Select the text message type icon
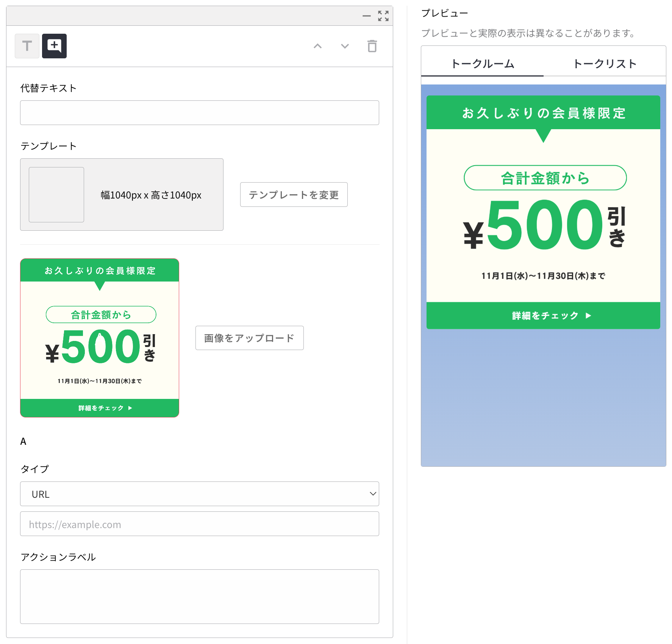The width and height of the screenshot is (672, 644). (x=27, y=46)
